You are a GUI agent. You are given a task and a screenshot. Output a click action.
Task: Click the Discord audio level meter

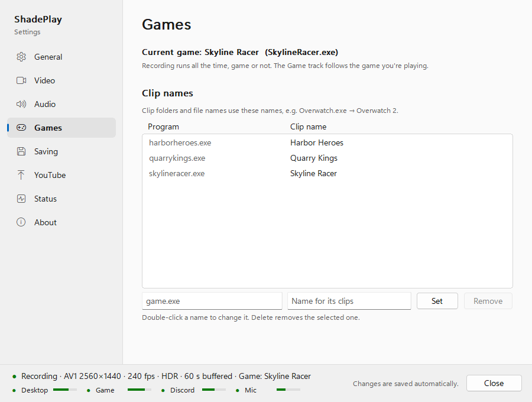click(214, 390)
